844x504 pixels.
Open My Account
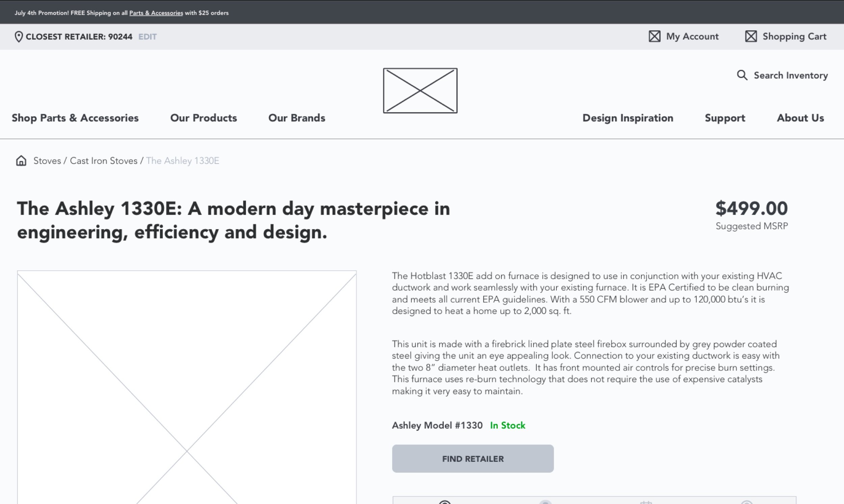pyautogui.click(x=692, y=36)
